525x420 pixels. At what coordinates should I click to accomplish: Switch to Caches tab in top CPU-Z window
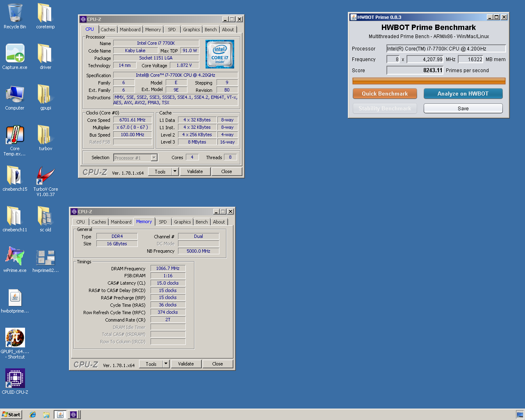click(108, 30)
